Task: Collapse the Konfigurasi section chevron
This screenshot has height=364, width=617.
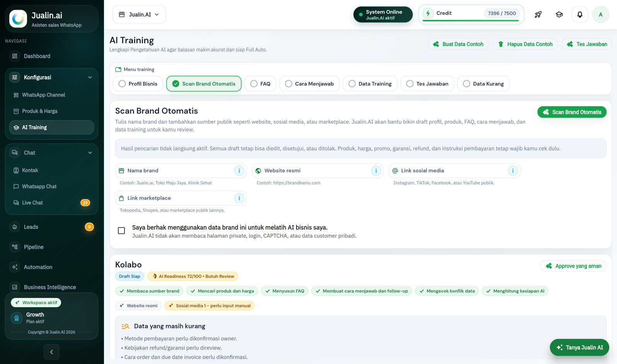Action: pos(90,77)
